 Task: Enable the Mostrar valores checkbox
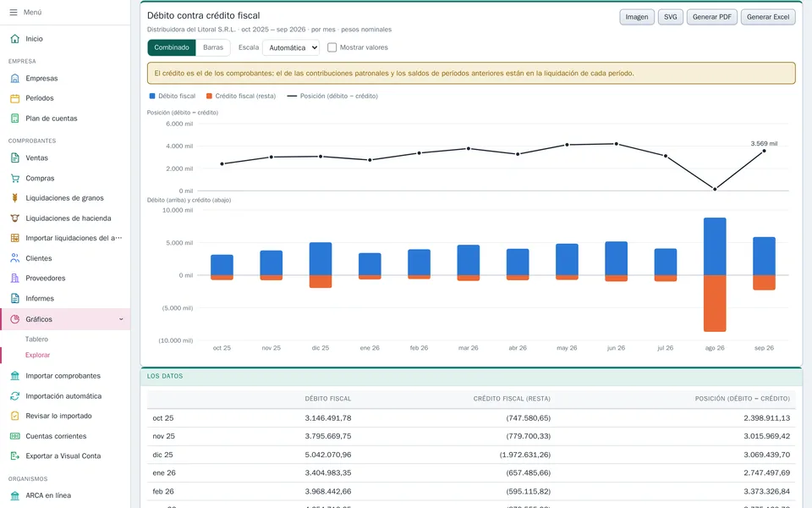332,47
